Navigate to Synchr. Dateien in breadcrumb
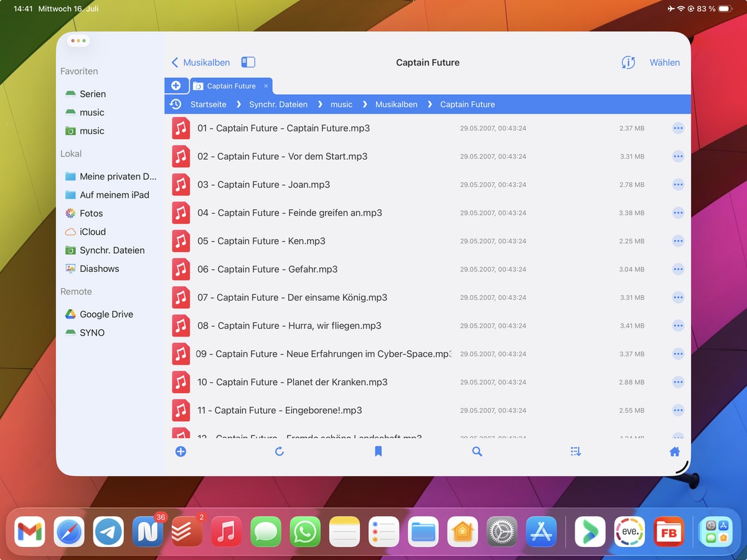 [x=278, y=105]
